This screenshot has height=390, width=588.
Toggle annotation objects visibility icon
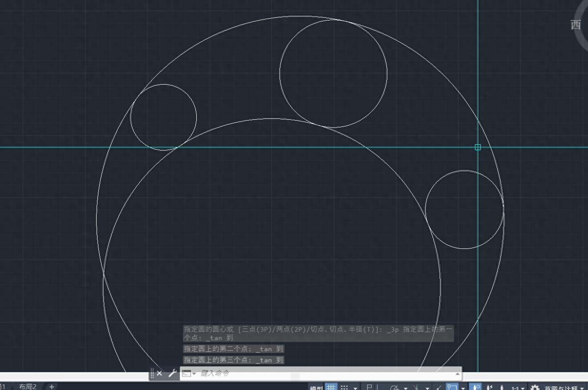click(475, 387)
